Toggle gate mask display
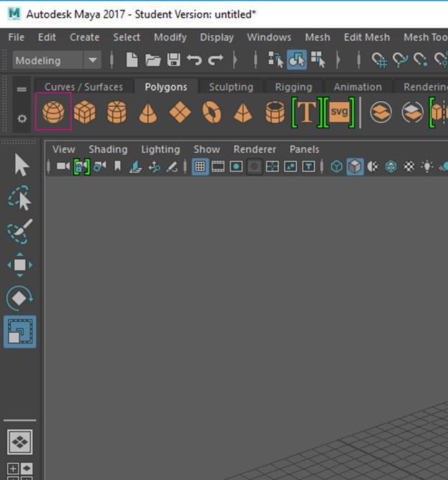The height and width of the screenshot is (480, 448). click(254, 167)
